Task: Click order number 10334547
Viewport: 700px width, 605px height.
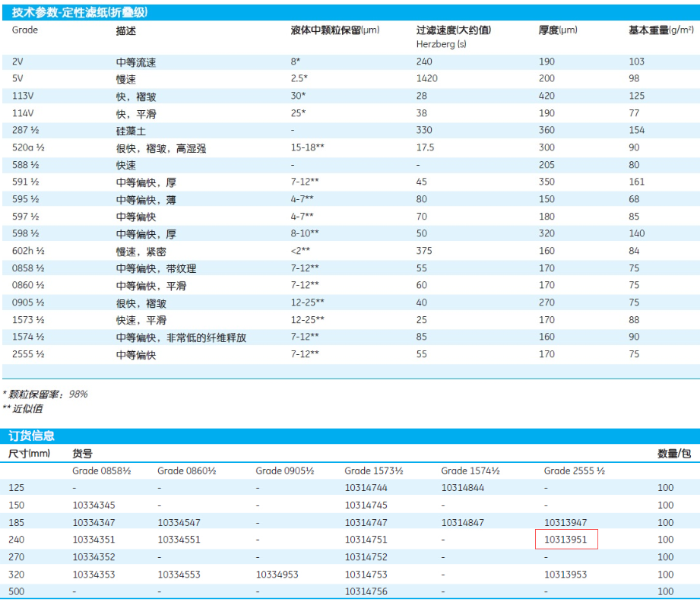Action: tap(179, 522)
